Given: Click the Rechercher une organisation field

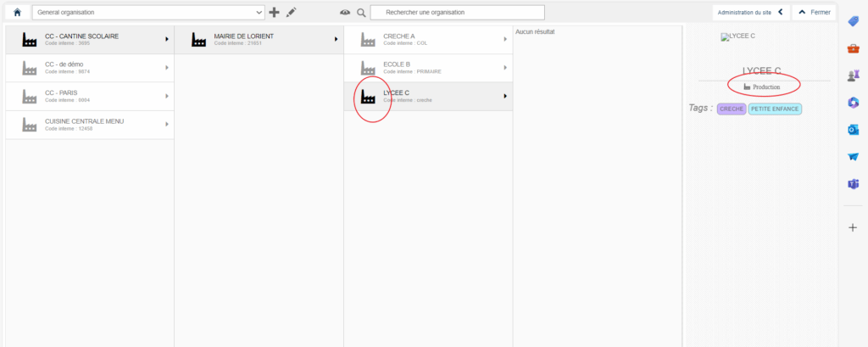Looking at the screenshot, I should tap(457, 13).
